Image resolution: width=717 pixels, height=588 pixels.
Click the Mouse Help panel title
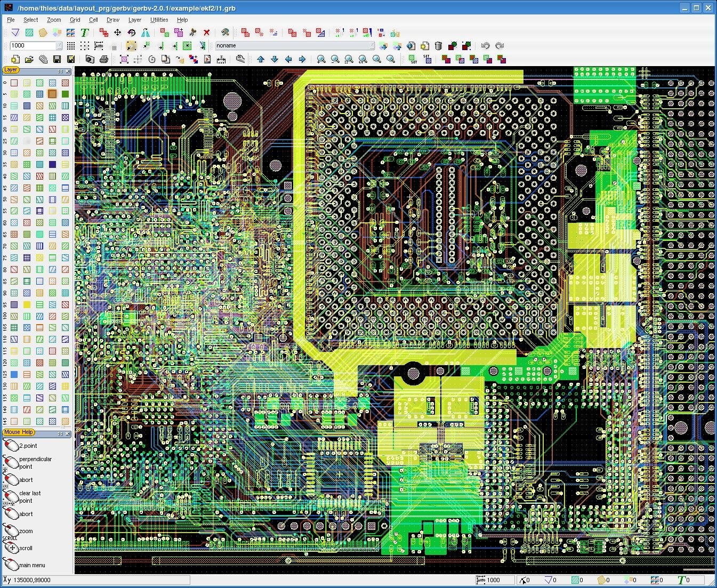(x=18, y=432)
